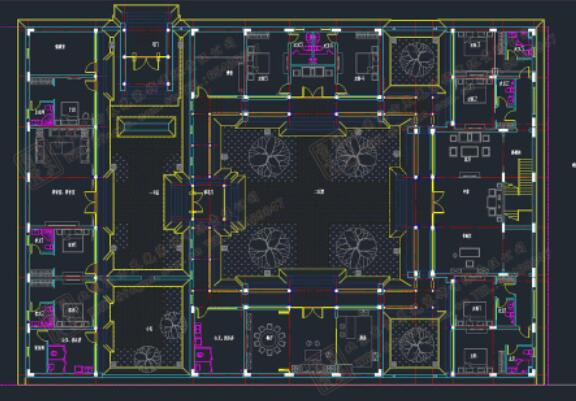The height and width of the screenshot is (401, 576).
Task: Click the yellow rectangular screen wall in front courtyard
Action: [x=146, y=127]
